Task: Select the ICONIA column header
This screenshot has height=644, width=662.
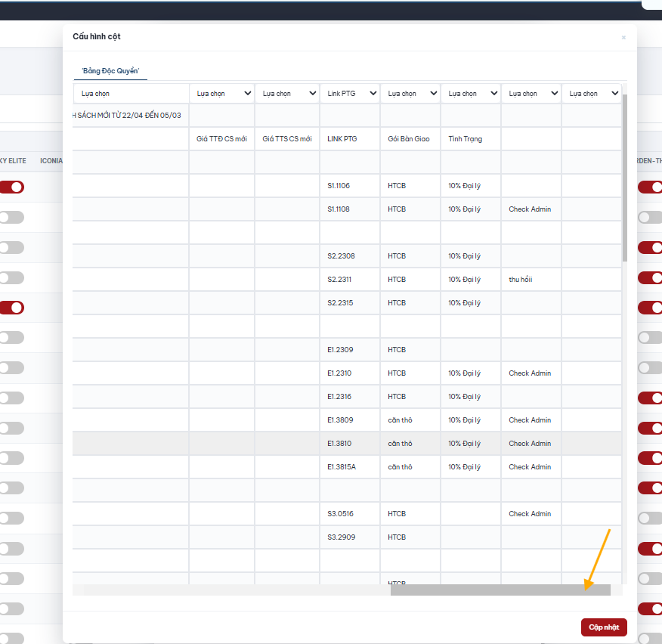Action: click(x=51, y=161)
